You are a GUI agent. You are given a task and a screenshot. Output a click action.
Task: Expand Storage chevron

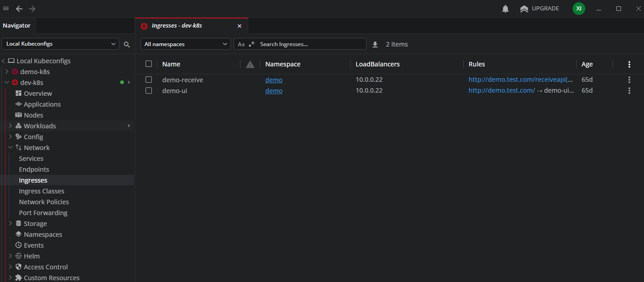coord(10,224)
